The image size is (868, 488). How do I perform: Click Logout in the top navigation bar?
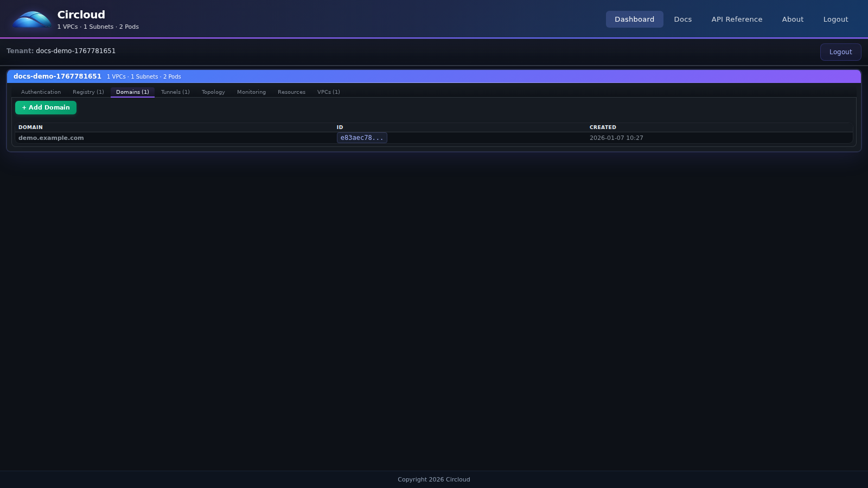click(835, 19)
